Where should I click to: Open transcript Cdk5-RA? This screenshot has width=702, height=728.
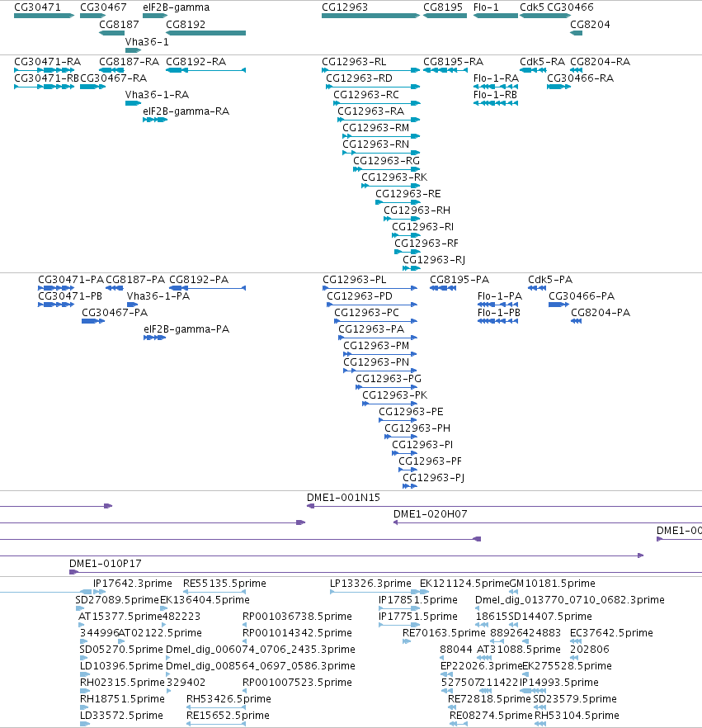[533, 70]
